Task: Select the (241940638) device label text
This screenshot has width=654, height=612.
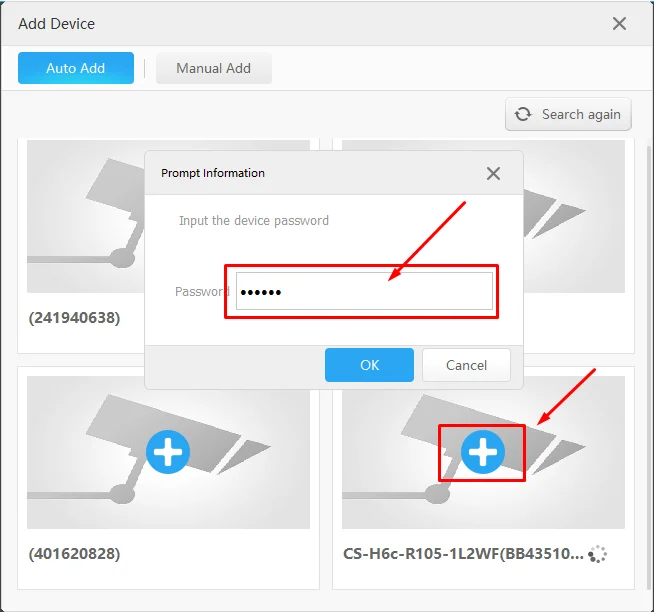Action: point(74,318)
